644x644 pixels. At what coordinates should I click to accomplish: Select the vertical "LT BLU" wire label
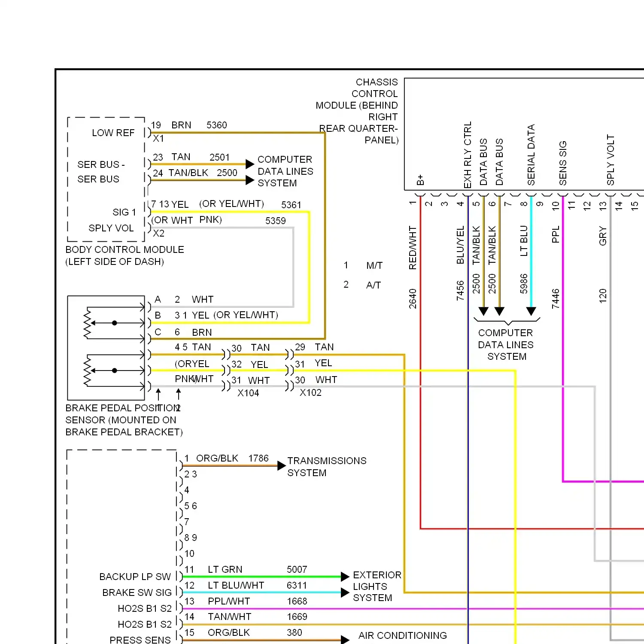coord(524,241)
